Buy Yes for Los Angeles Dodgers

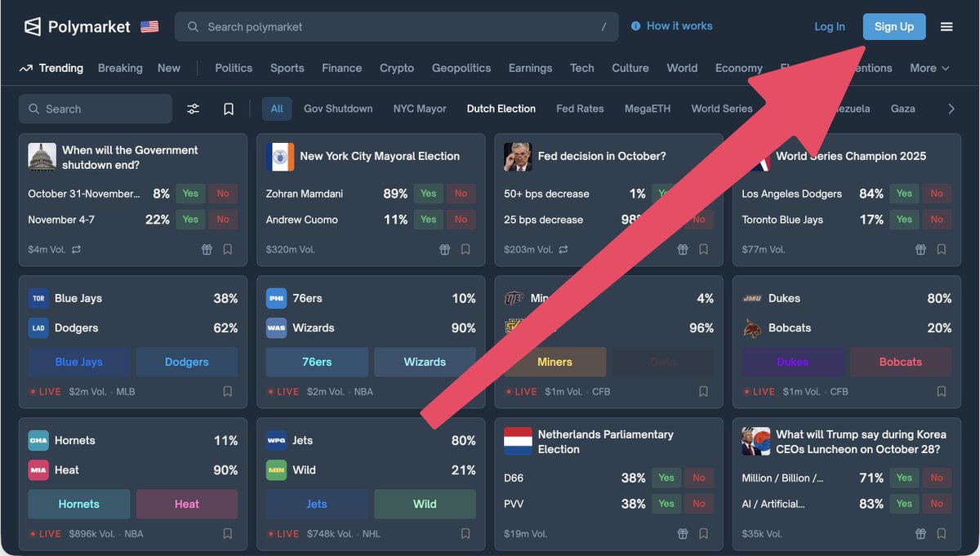[x=904, y=193]
